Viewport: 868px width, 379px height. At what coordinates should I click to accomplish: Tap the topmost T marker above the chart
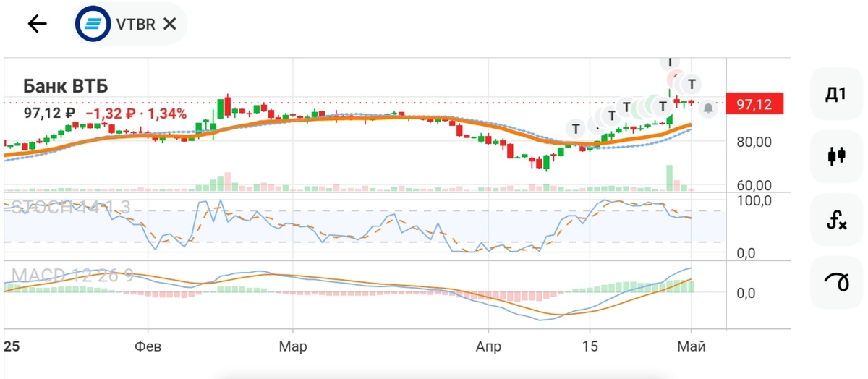[671, 62]
